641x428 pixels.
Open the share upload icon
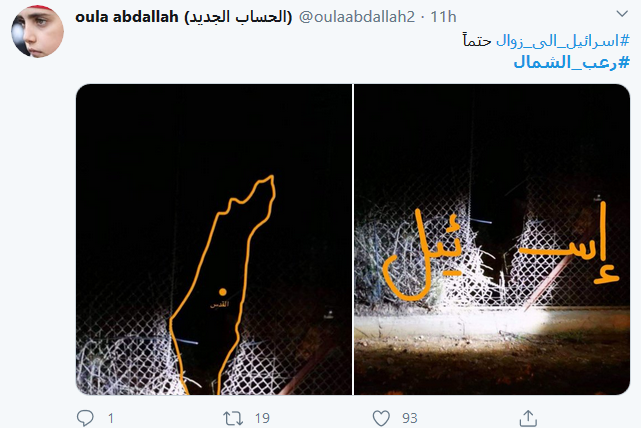528,418
